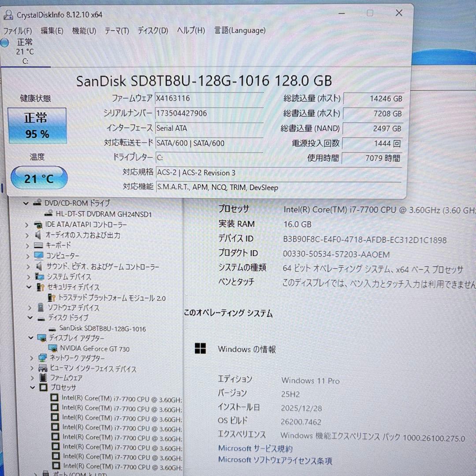
Task: Open the Microsoft ソフトウェアライセンス条項 link
Action: pyautogui.click(x=275, y=460)
